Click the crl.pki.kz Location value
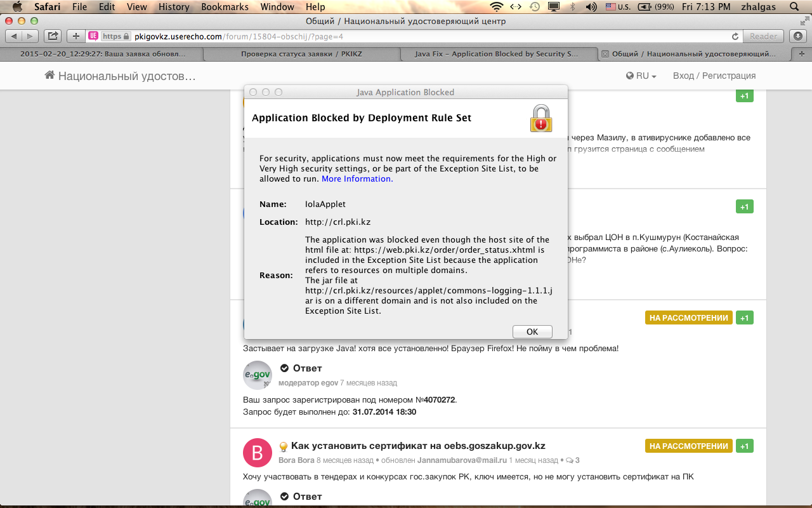 tap(337, 222)
